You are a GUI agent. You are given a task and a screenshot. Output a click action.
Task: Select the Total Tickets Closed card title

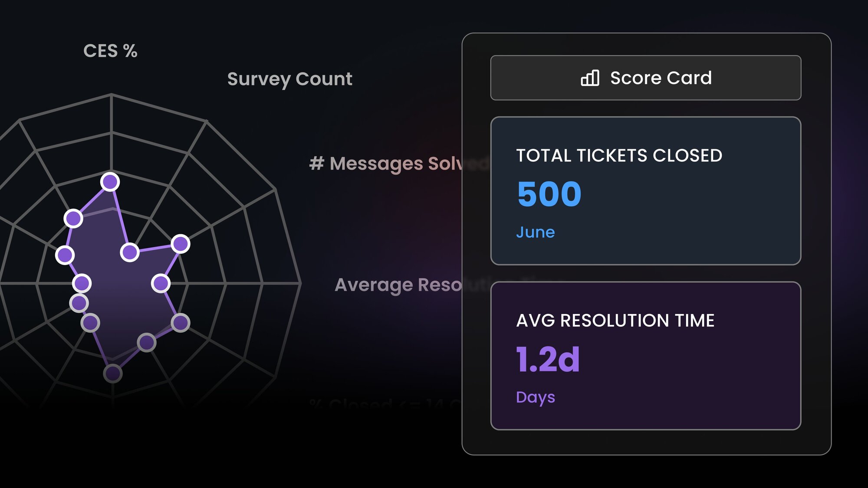(x=619, y=155)
